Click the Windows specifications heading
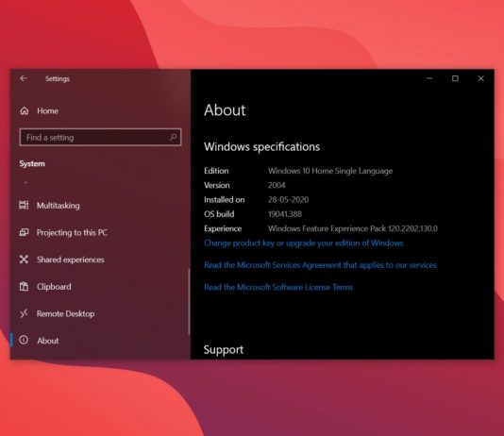This screenshot has height=436, width=504. (262, 147)
